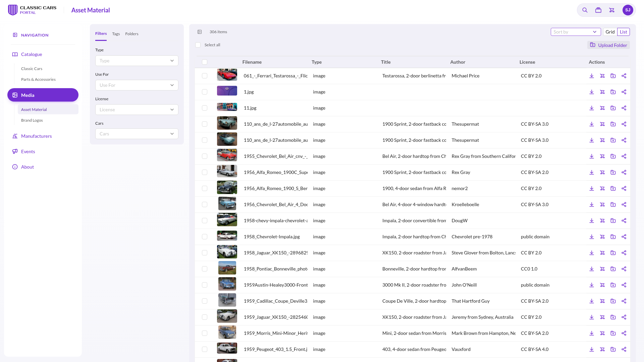Click the Title column header

386,62
